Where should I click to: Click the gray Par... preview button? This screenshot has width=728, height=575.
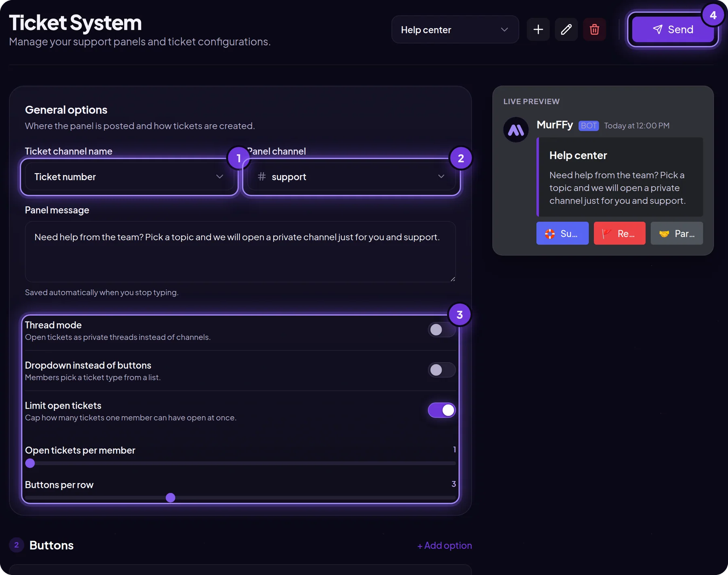[677, 233]
